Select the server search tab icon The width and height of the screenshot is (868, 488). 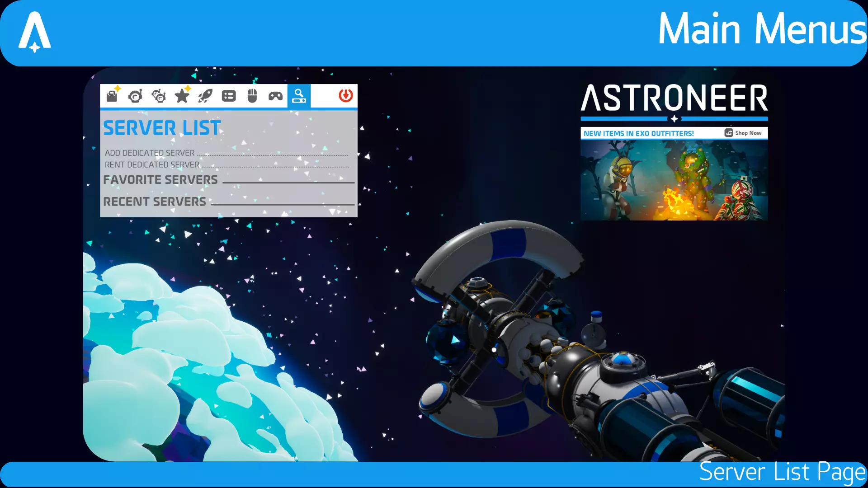299,96
